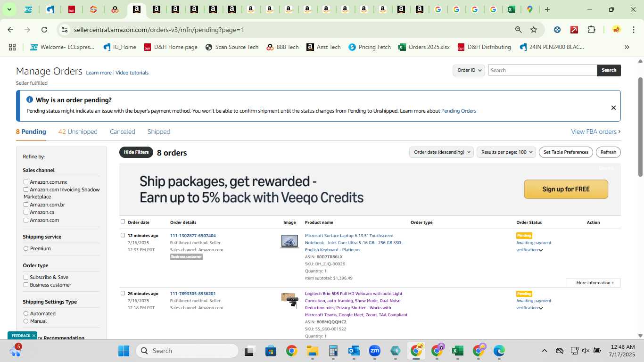Open the Chrome extensions puzzle icon
Image resolution: width=644 pixels, height=362 pixels.
pyautogui.click(x=591, y=30)
